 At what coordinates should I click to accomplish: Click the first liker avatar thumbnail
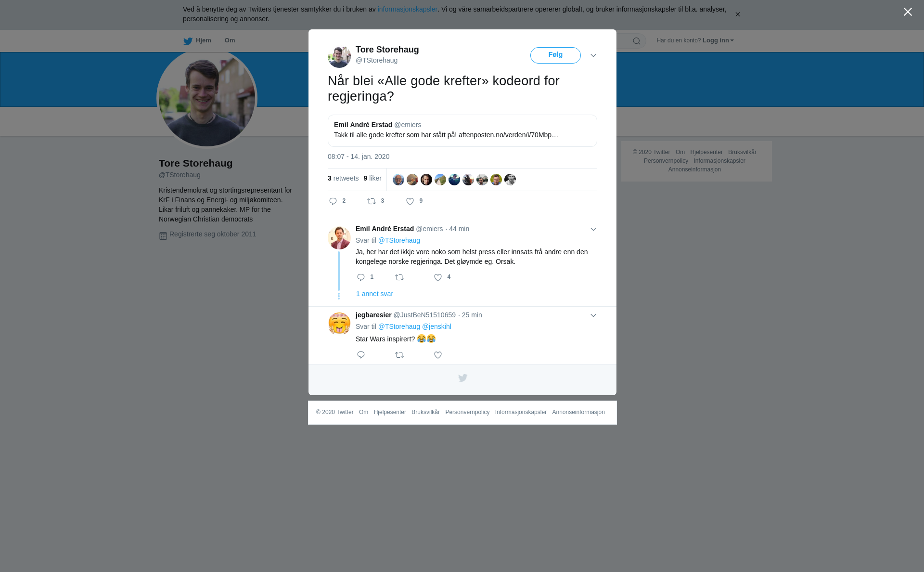coord(398,180)
